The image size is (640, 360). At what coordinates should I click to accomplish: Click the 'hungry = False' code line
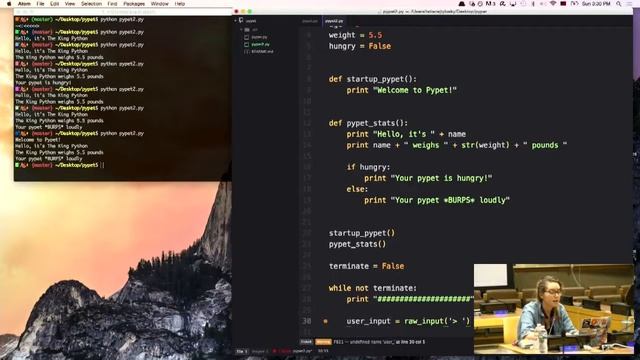coord(360,46)
